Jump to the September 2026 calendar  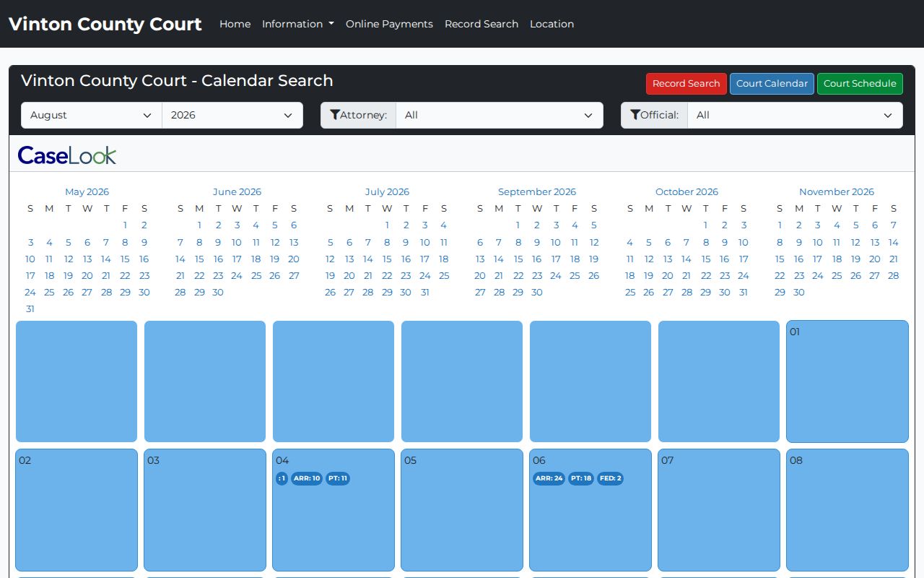[x=537, y=191]
